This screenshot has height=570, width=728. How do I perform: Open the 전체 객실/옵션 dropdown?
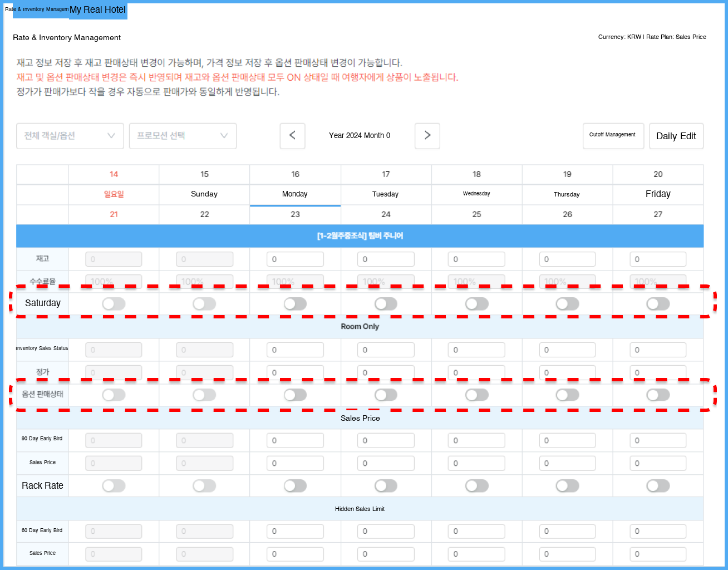70,136
